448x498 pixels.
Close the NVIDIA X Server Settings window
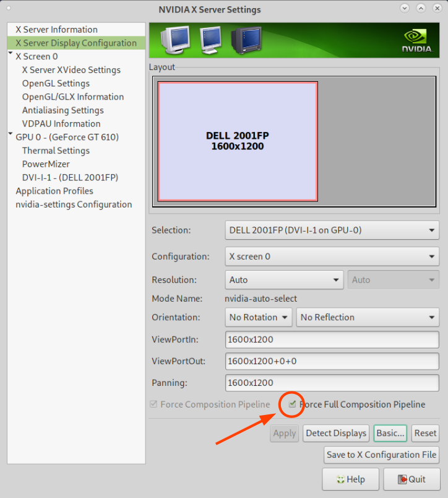[437, 9]
